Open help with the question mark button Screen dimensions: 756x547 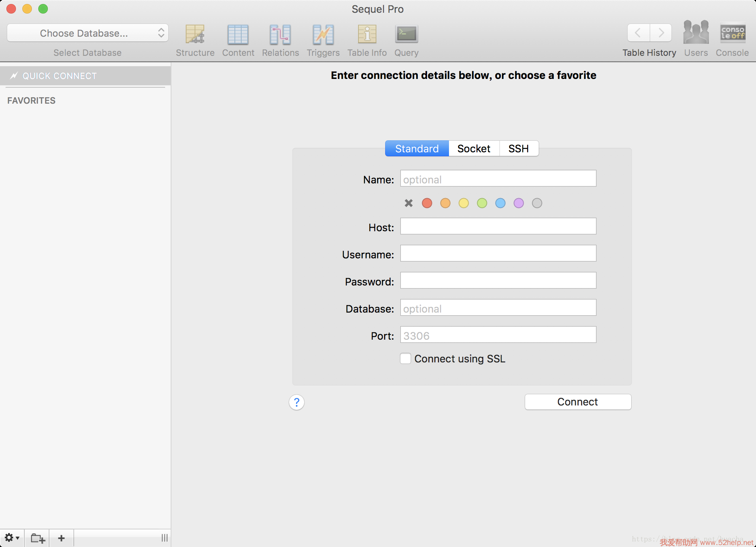[297, 402]
